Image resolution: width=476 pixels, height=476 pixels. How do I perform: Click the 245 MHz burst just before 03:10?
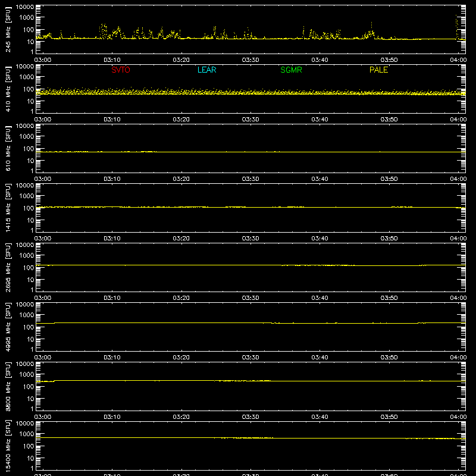[103, 31]
